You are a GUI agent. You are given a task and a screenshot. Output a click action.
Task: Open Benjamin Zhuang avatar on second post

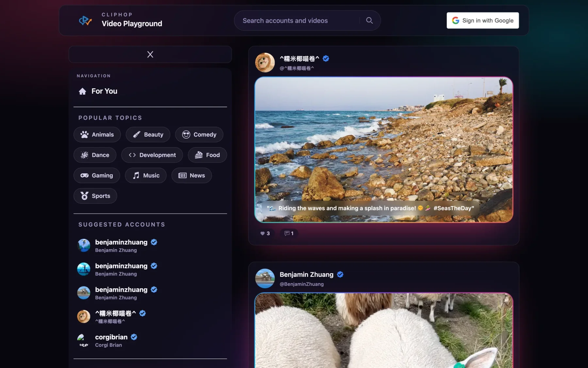[x=265, y=278]
